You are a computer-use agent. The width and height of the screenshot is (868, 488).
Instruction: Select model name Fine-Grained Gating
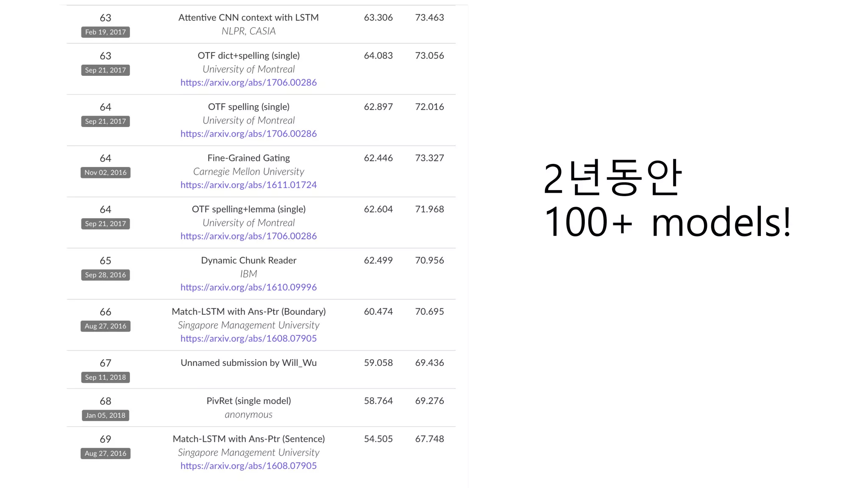pyautogui.click(x=248, y=158)
